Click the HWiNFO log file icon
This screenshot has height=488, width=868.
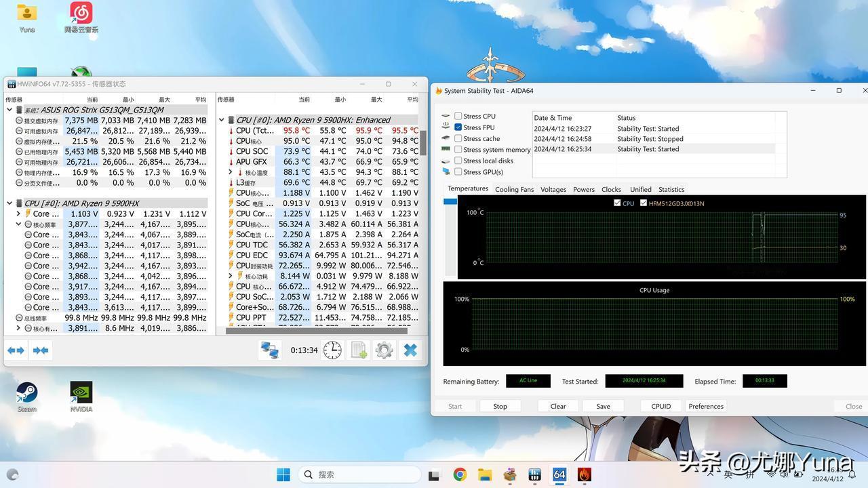click(358, 350)
